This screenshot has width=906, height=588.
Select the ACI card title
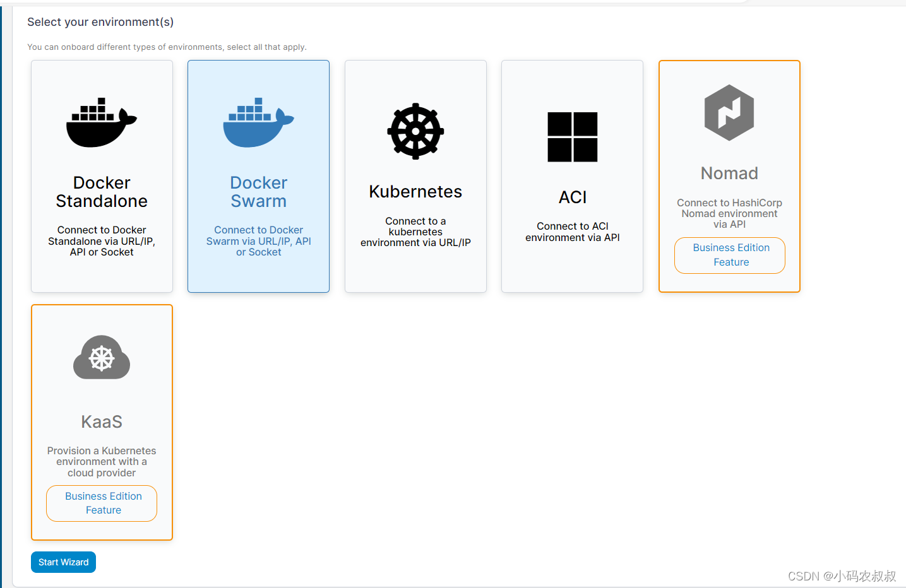pyautogui.click(x=573, y=197)
